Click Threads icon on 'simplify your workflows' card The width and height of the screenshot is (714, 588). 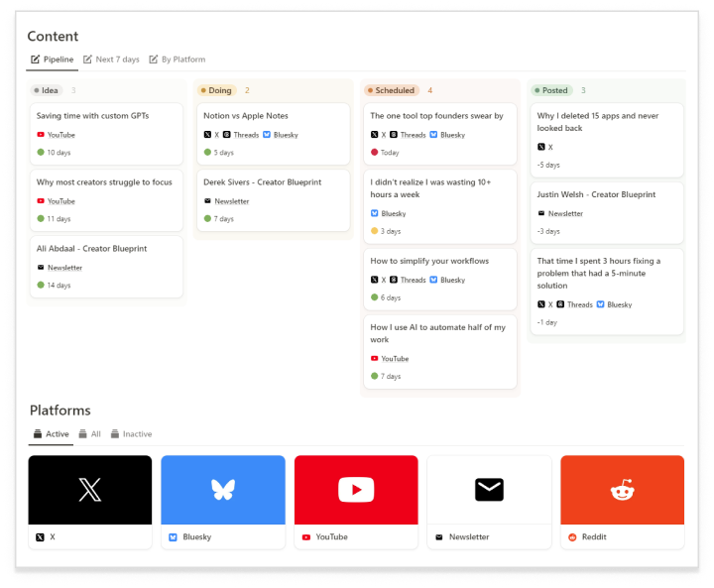click(x=394, y=280)
